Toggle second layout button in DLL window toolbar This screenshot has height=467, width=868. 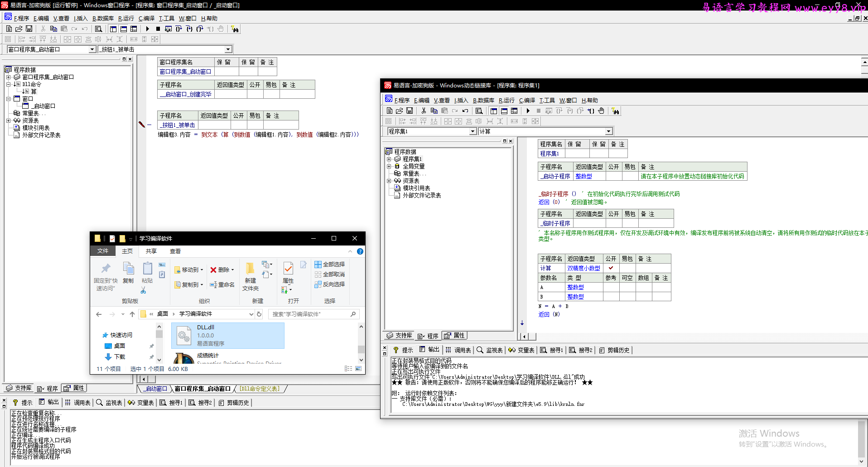[x=504, y=111]
